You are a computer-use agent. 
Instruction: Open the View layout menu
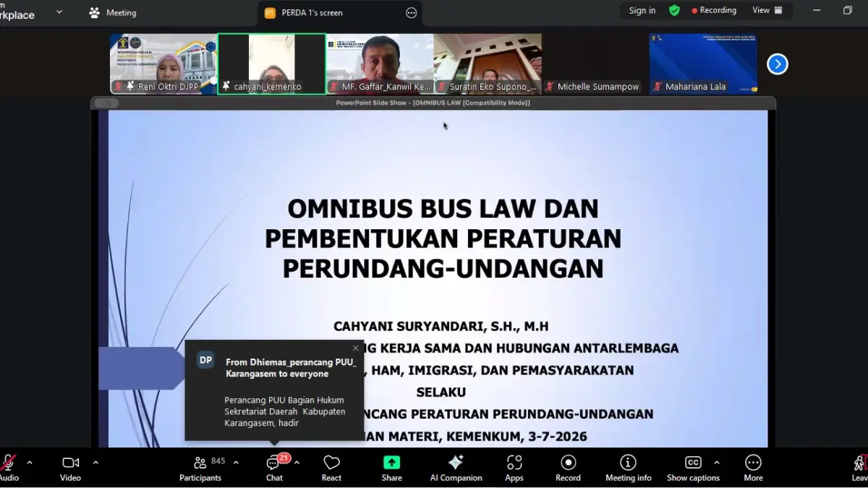click(767, 11)
